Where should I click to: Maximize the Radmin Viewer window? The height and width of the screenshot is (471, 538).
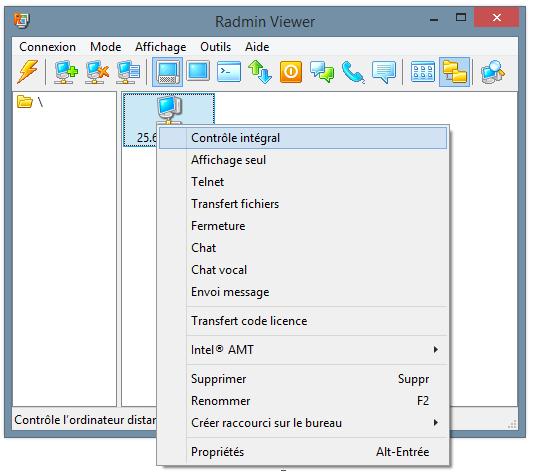[461, 17]
